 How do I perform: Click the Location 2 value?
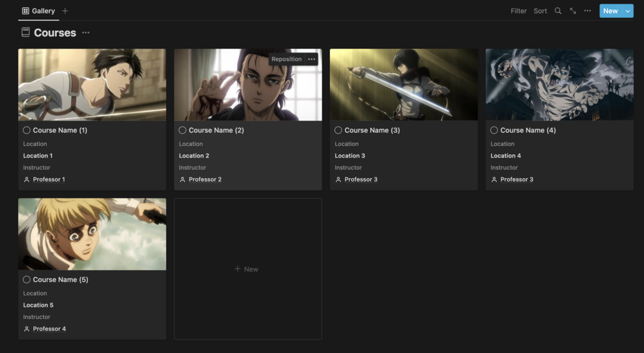point(194,156)
